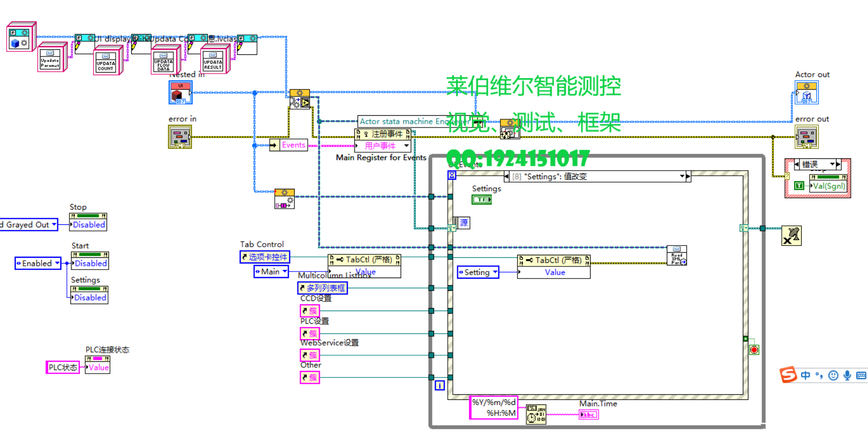Click the %Y/%m/%d time format string constant
Viewport: 868px width, 438px height.
point(494,408)
